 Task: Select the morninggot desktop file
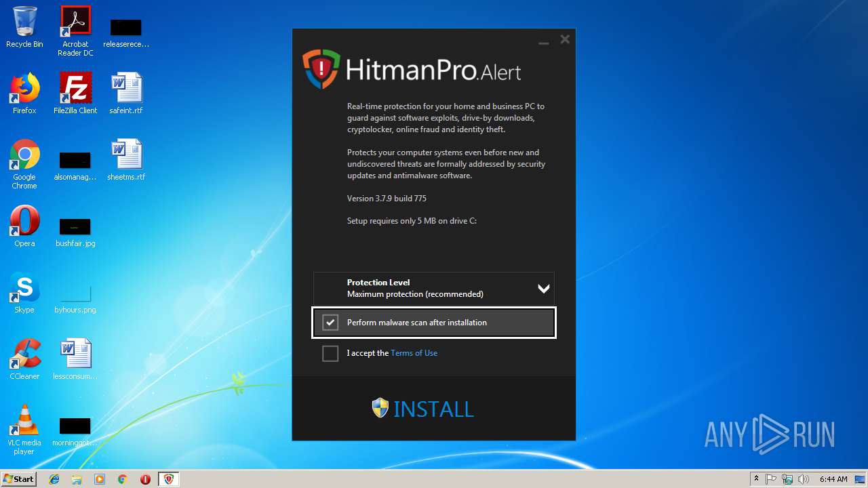pyautogui.click(x=75, y=431)
